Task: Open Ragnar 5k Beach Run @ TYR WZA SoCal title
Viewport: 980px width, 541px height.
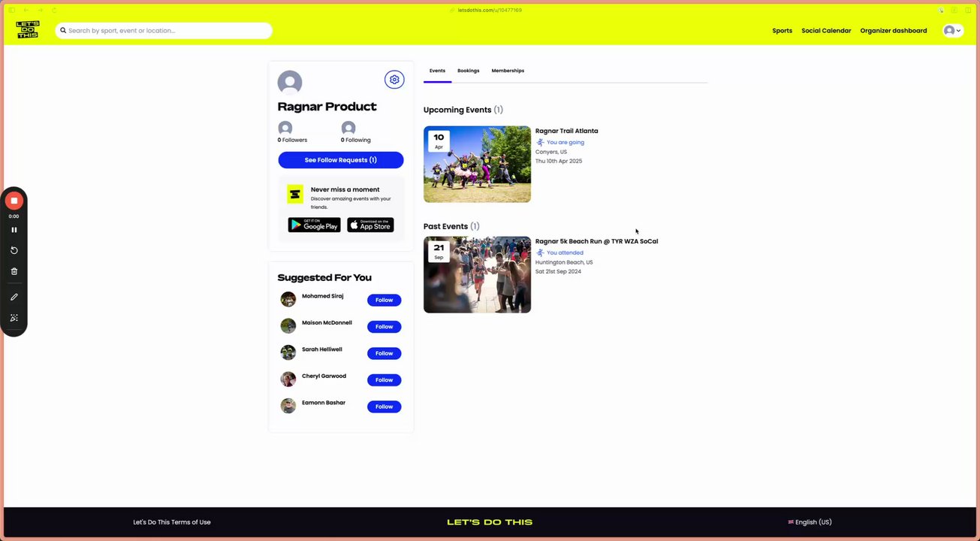Action: pos(596,241)
